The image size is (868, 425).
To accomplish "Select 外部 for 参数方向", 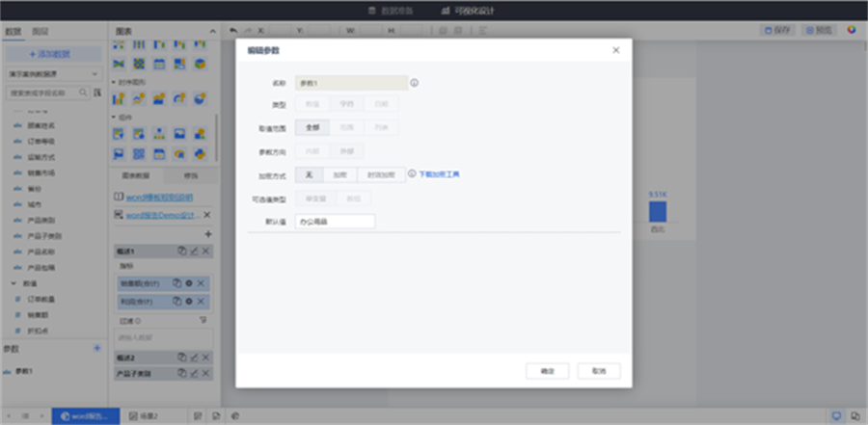I will (347, 151).
